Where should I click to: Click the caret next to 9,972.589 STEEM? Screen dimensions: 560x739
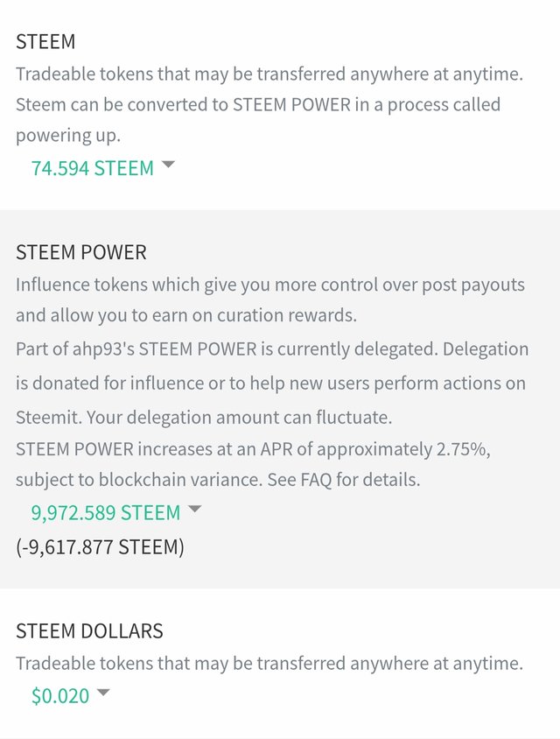pos(194,509)
